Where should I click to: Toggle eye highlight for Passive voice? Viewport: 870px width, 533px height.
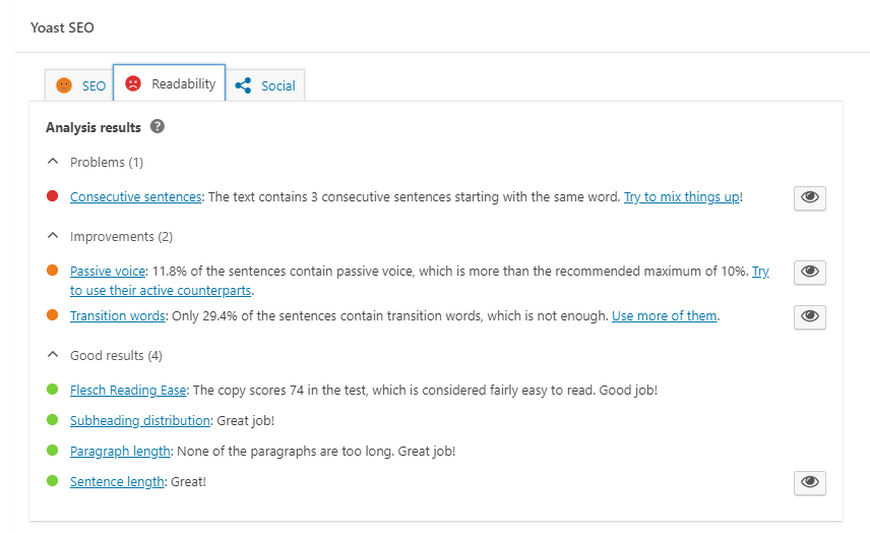(x=810, y=272)
